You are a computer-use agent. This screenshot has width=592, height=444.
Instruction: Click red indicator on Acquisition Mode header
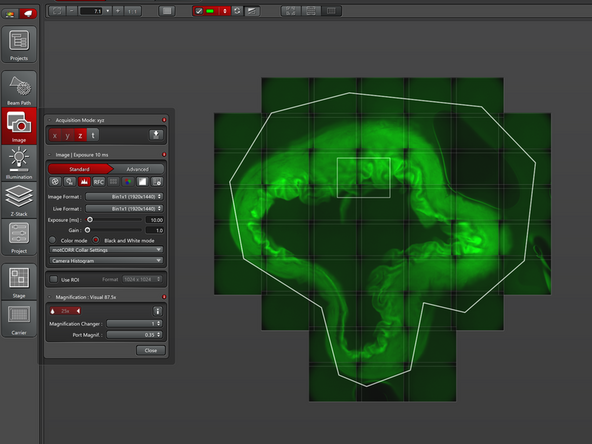pyautogui.click(x=164, y=120)
